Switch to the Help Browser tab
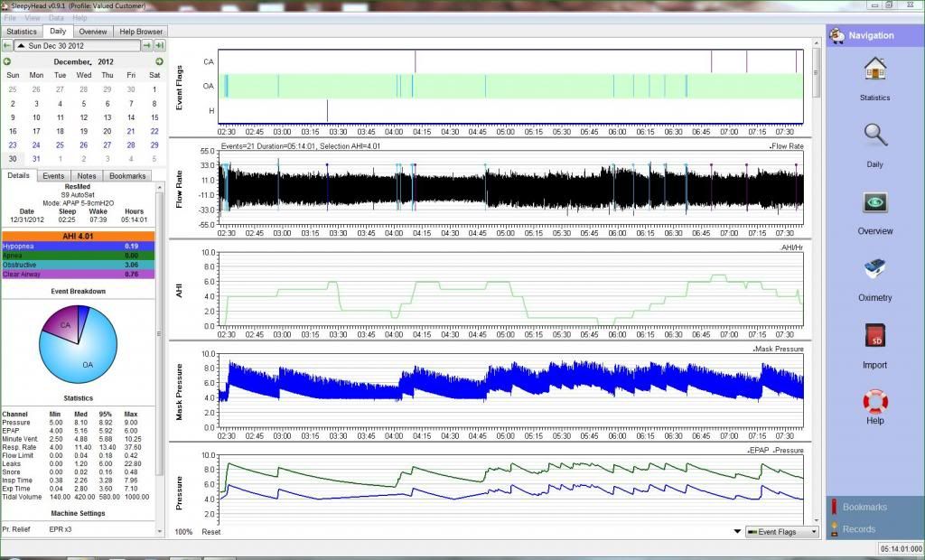 141,32
